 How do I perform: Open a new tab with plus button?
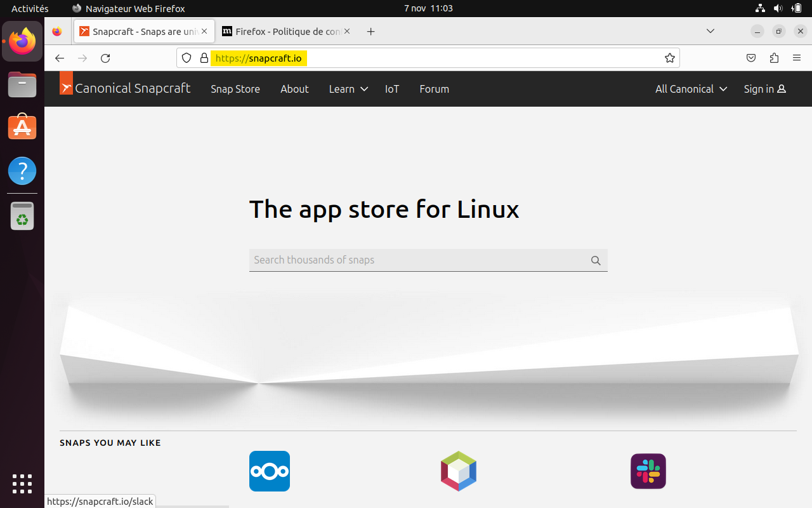point(371,32)
